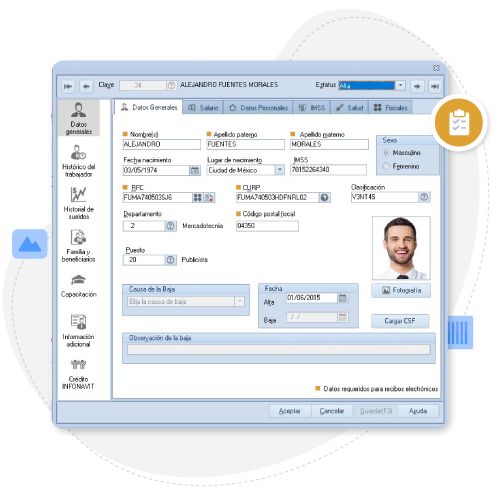Jump to last employee record arrow

(x=435, y=86)
